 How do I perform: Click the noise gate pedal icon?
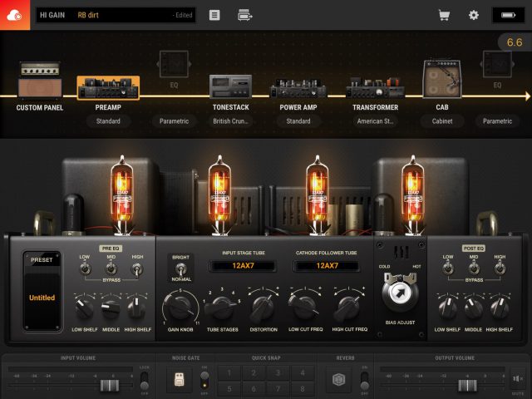177,379
